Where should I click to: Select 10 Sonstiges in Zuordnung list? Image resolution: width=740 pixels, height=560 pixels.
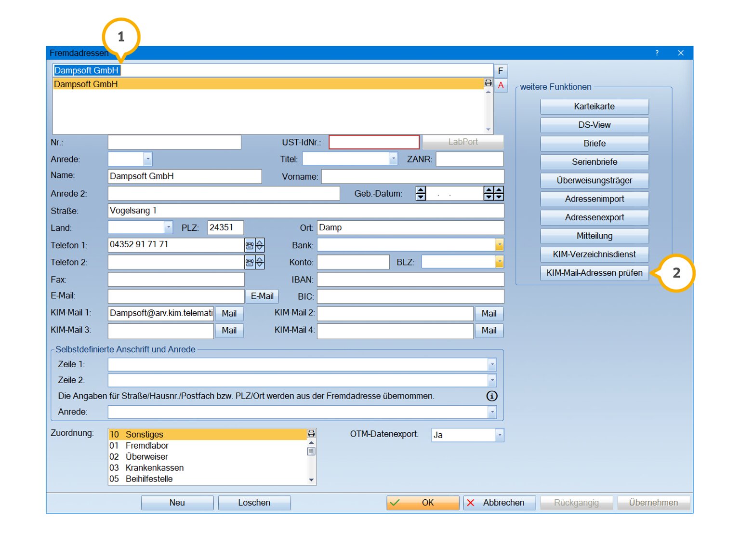pos(208,435)
